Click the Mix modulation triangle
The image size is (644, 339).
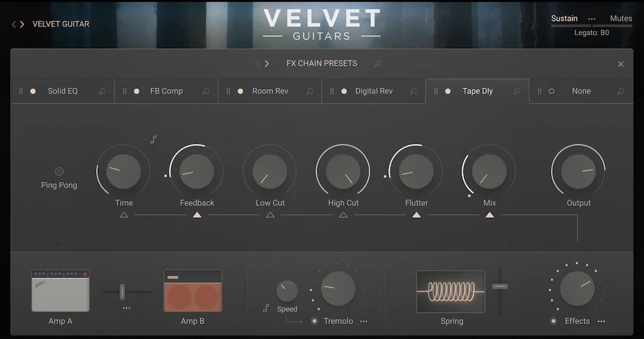(490, 215)
